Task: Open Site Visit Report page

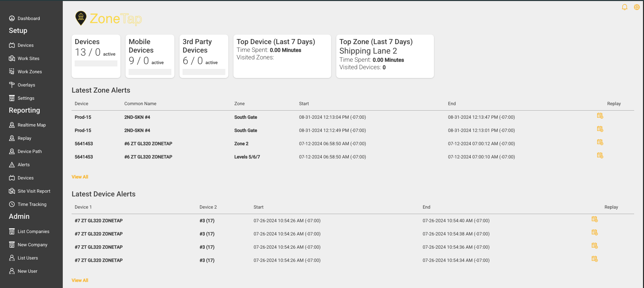Action: (34, 191)
